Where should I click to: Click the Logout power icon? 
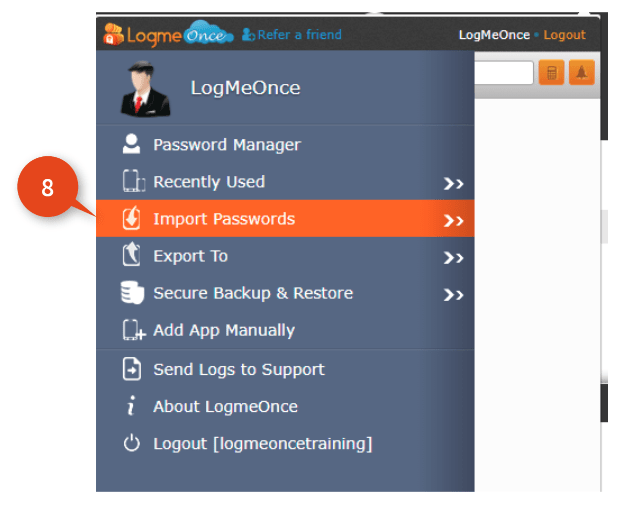(x=132, y=443)
